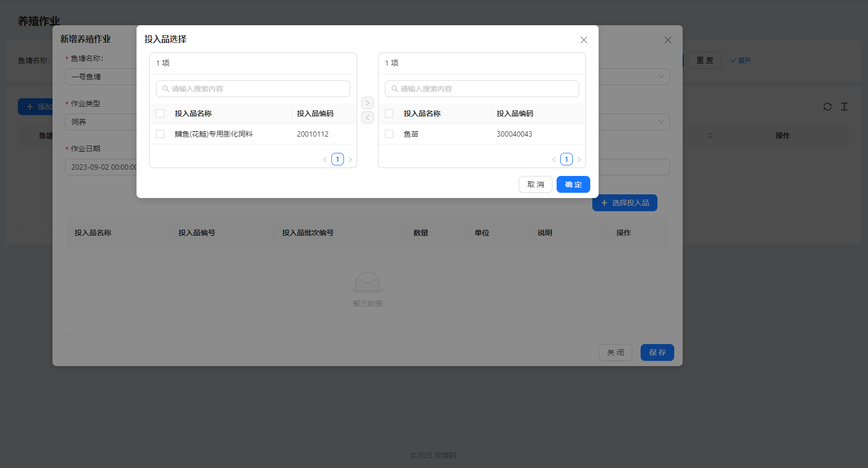
Task: Click the 重置 button in background
Action: pos(705,60)
